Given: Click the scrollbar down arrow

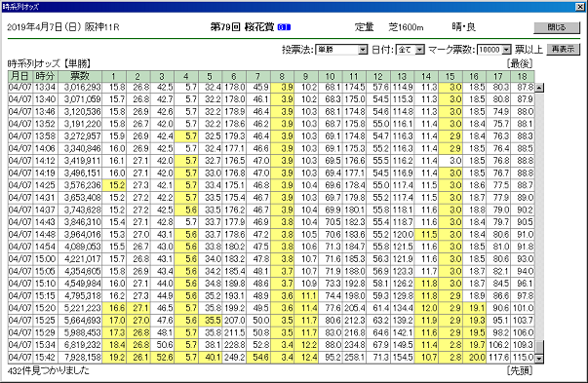Looking at the screenshot, I should (539, 359).
